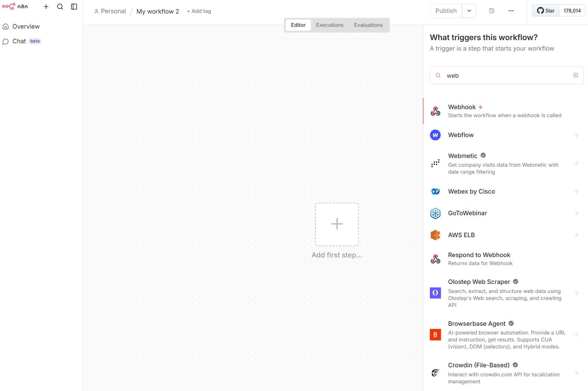Expand Webflow node options arrow
The width and height of the screenshot is (588, 391).
576,135
